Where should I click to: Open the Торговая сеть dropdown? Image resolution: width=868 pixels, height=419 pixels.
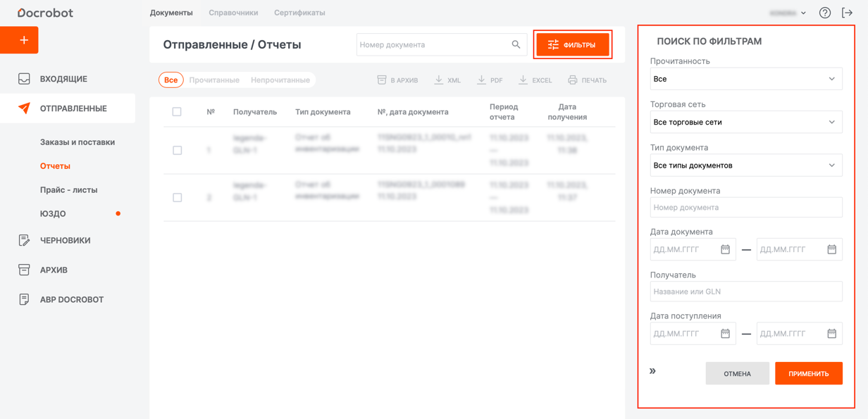[x=745, y=123]
